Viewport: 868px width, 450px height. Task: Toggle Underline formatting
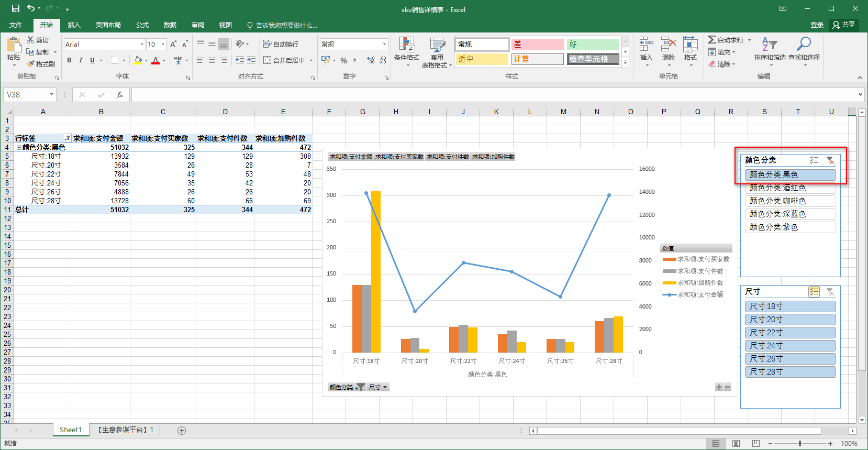(x=92, y=60)
